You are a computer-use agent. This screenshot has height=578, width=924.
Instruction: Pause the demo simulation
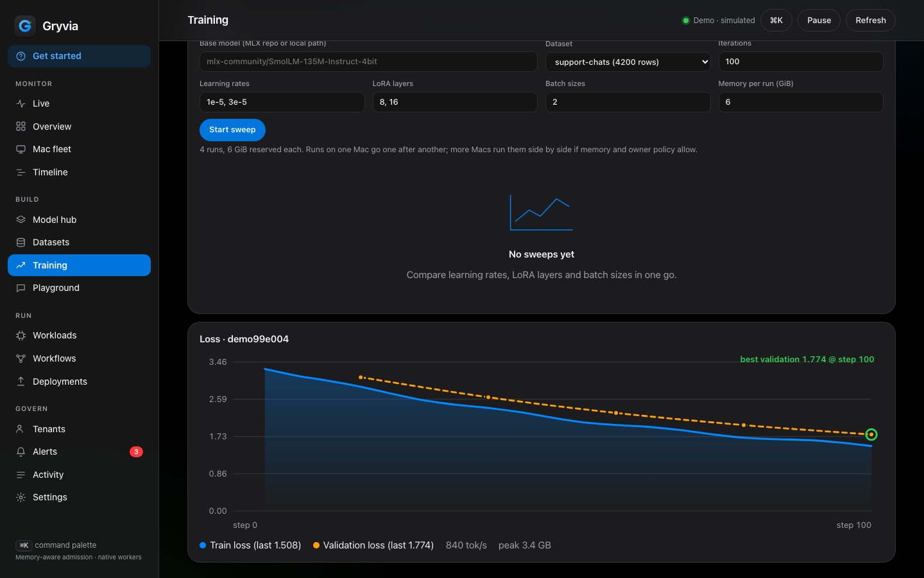click(819, 21)
